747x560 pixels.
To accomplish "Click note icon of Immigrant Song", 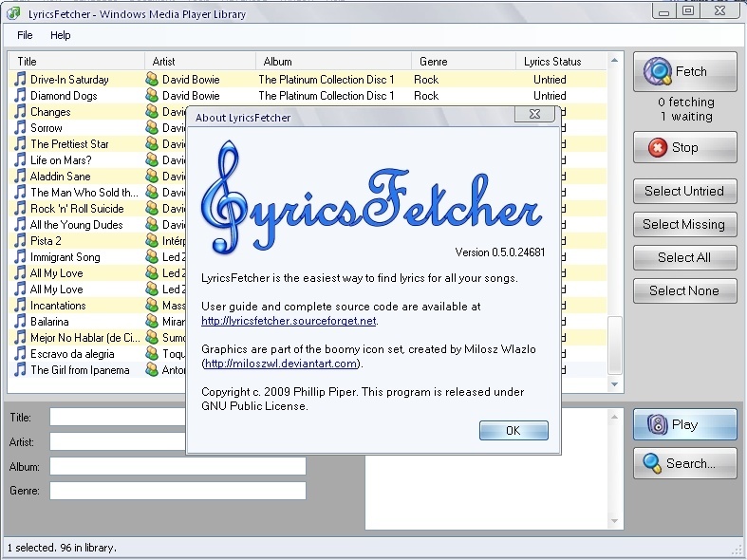I will click(x=20, y=256).
